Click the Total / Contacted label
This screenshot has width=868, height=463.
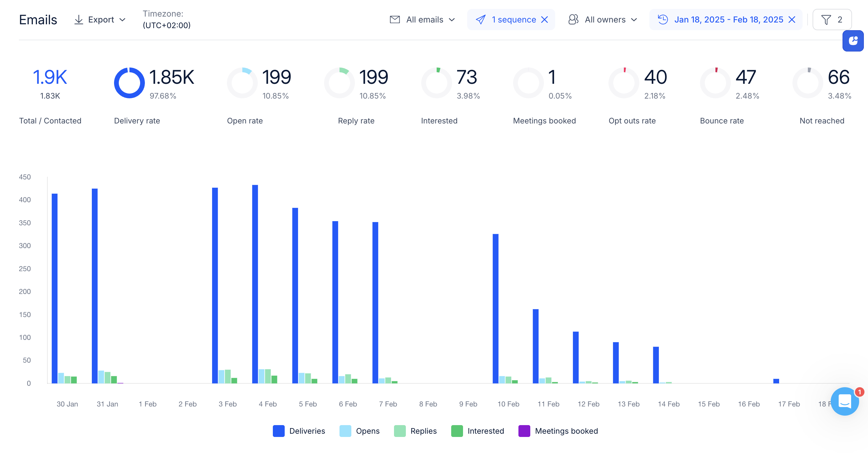[x=50, y=121]
